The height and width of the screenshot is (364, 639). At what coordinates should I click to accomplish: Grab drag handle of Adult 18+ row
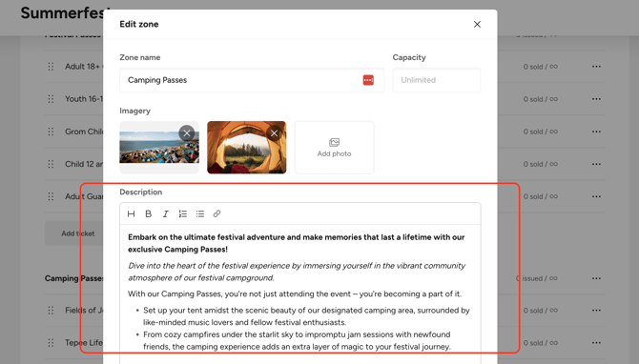(x=51, y=67)
